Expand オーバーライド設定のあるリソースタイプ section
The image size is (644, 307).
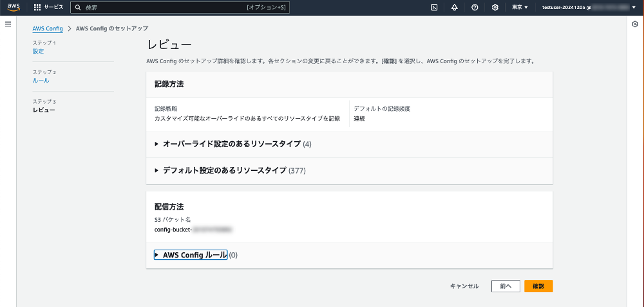tap(233, 144)
